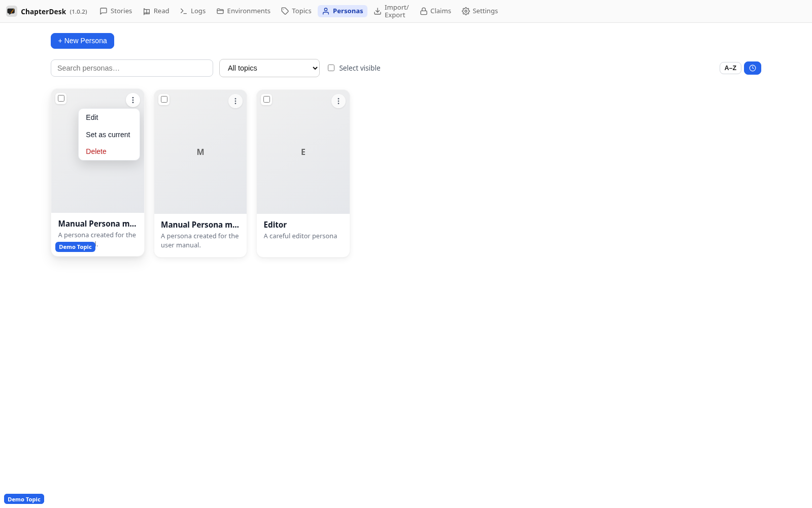
Task: Select the Personas nav item
Action: coord(343,11)
